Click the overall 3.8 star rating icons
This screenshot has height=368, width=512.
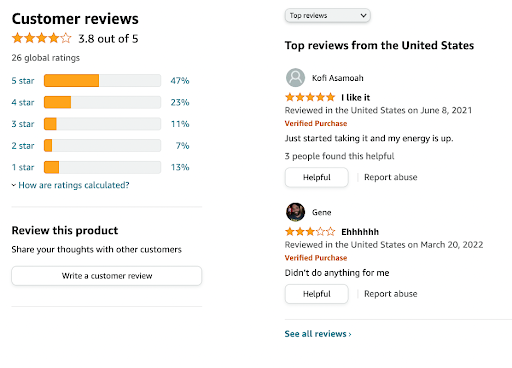[42, 38]
